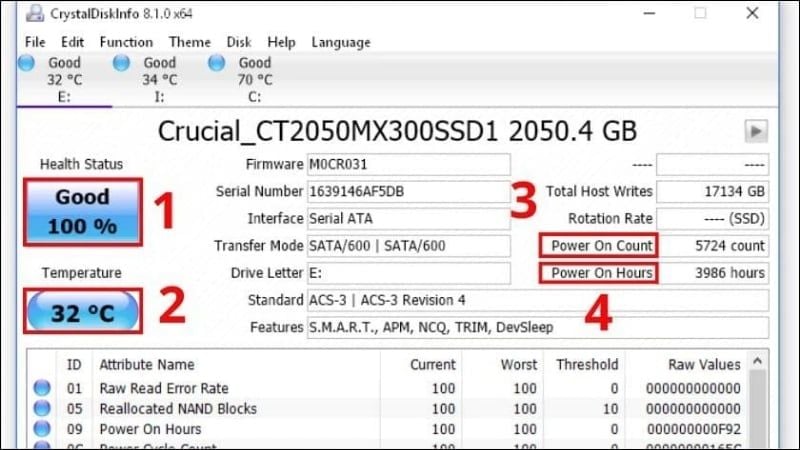
Task: Click the scrollbar up arrow in attribute list
Action: [758, 361]
